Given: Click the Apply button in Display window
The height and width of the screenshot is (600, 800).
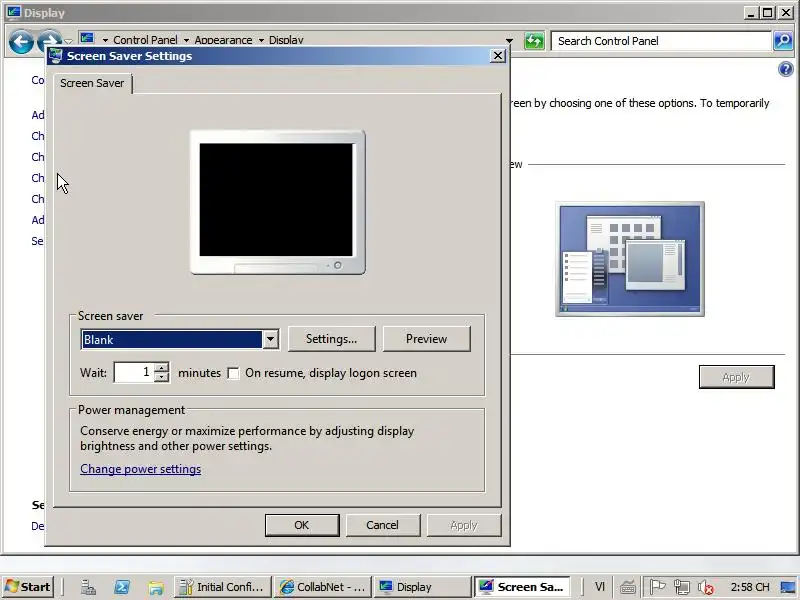Looking at the screenshot, I should (736, 377).
